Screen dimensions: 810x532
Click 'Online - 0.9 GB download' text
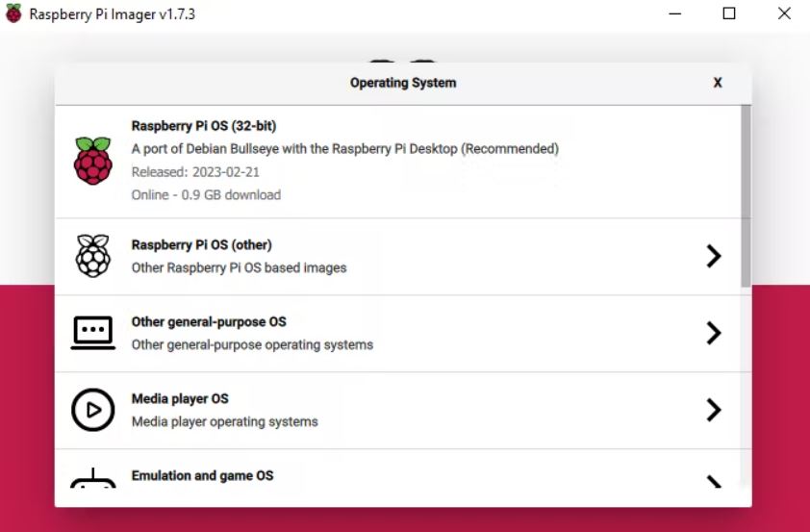206,195
